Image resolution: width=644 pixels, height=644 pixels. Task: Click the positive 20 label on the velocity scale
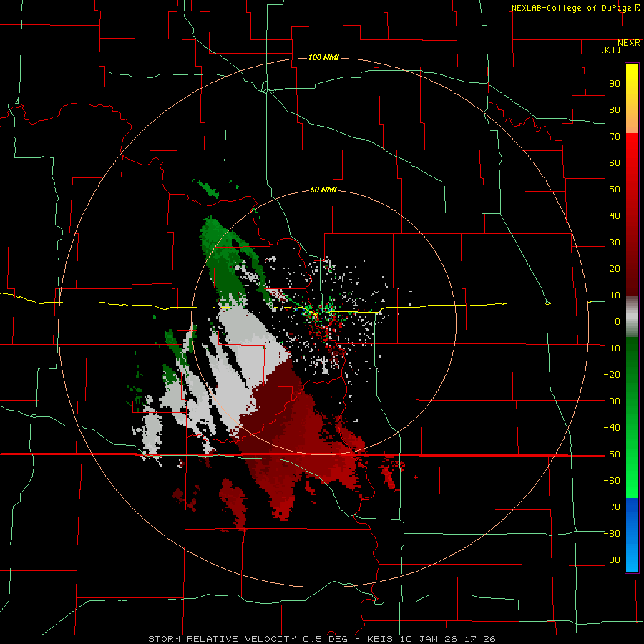tap(615, 269)
